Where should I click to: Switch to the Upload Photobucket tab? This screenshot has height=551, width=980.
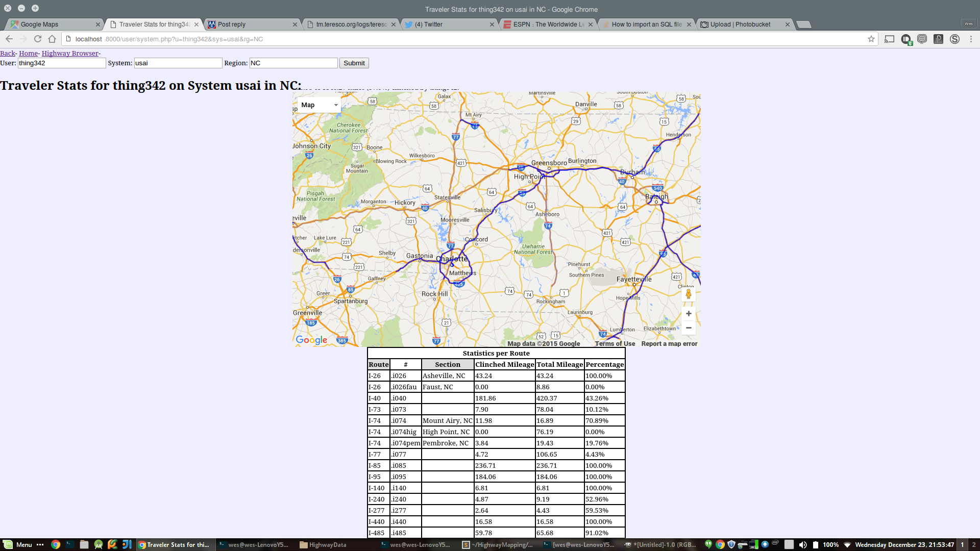pyautogui.click(x=745, y=24)
